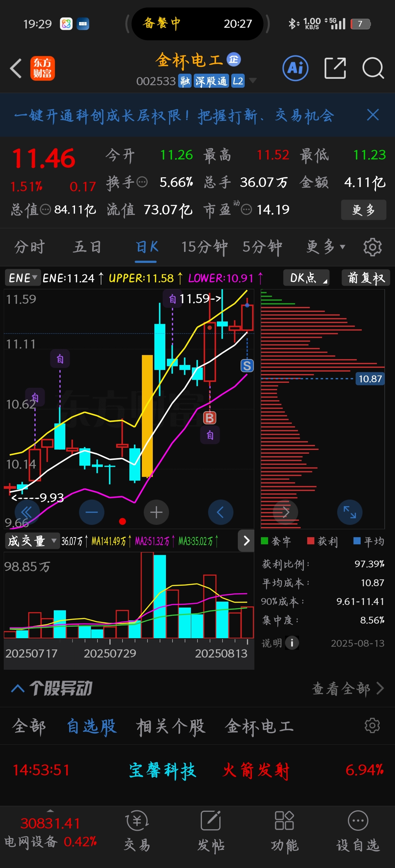Tap the battery indicator in status bar
This screenshot has width=395, height=868.
[x=360, y=24]
